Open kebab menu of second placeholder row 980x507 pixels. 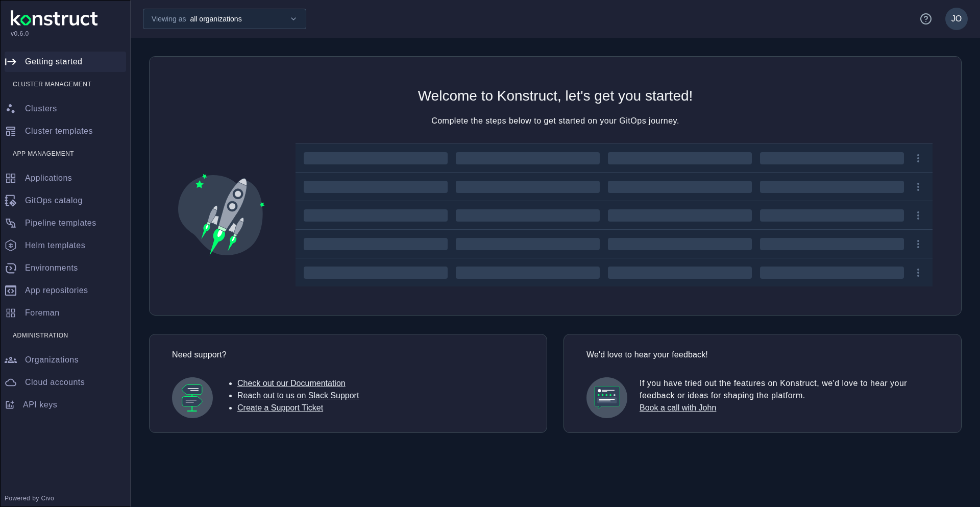coord(918,187)
